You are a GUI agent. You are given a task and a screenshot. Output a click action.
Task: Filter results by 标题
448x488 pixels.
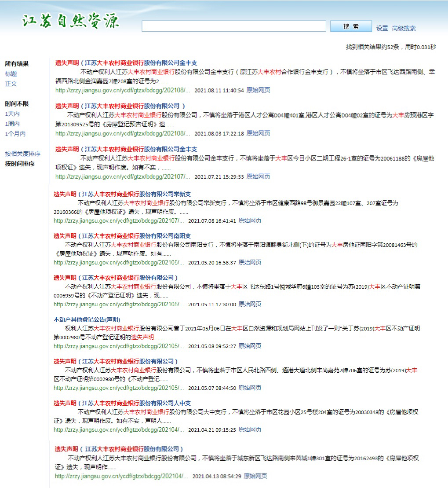11,74
